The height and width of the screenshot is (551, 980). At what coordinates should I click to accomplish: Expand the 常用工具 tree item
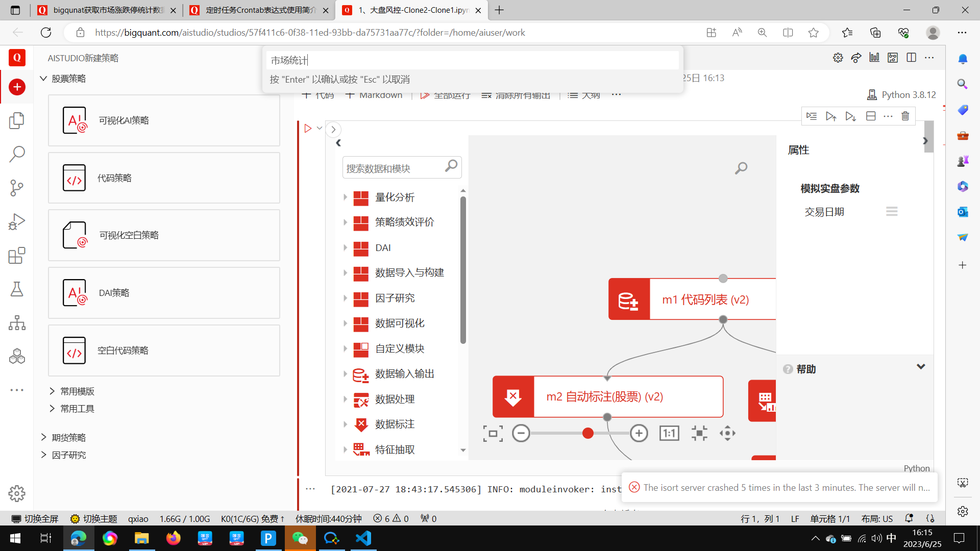(x=52, y=409)
